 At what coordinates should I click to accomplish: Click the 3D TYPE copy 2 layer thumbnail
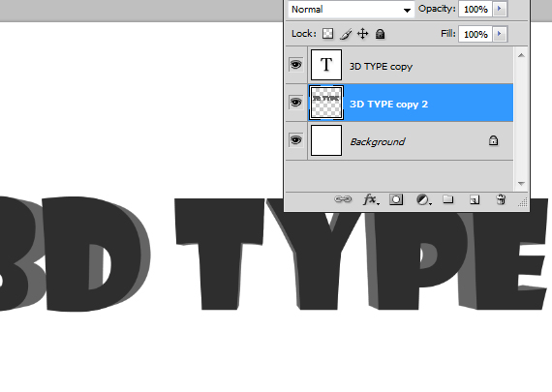[326, 103]
